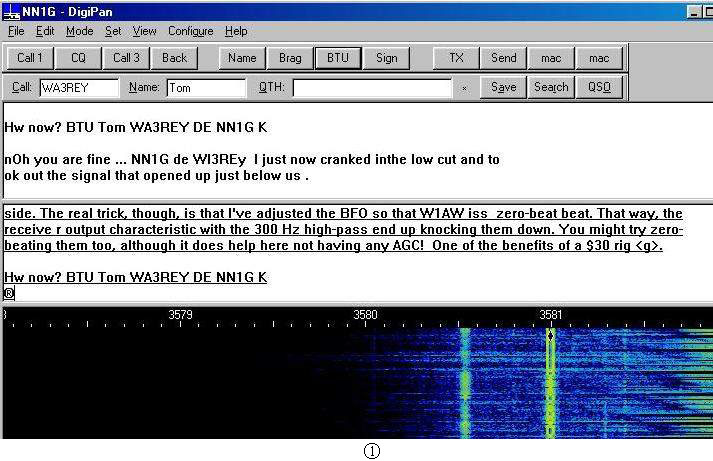Click the diamond cursor marker on the waterfall

[x=550, y=337]
